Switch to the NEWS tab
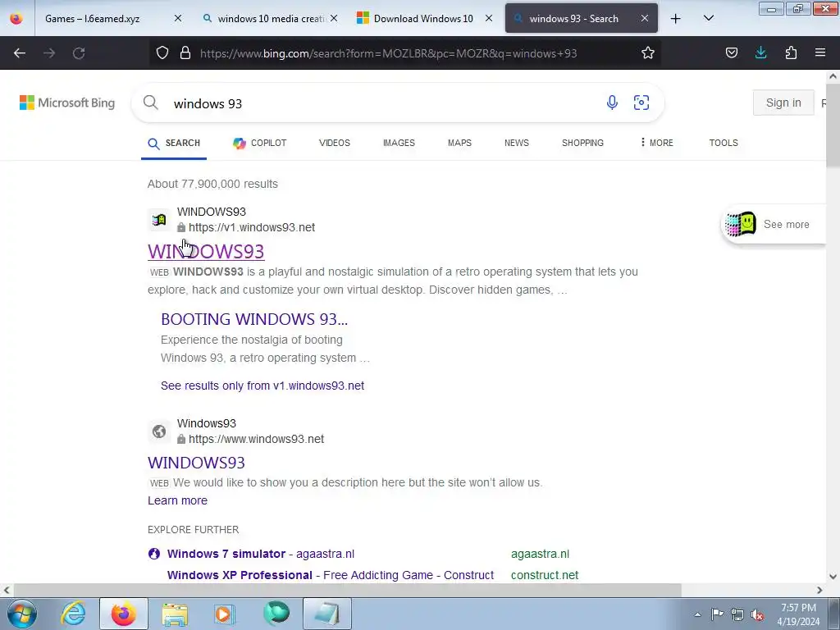Viewport: 840px width, 630px height. pos(517,143)
